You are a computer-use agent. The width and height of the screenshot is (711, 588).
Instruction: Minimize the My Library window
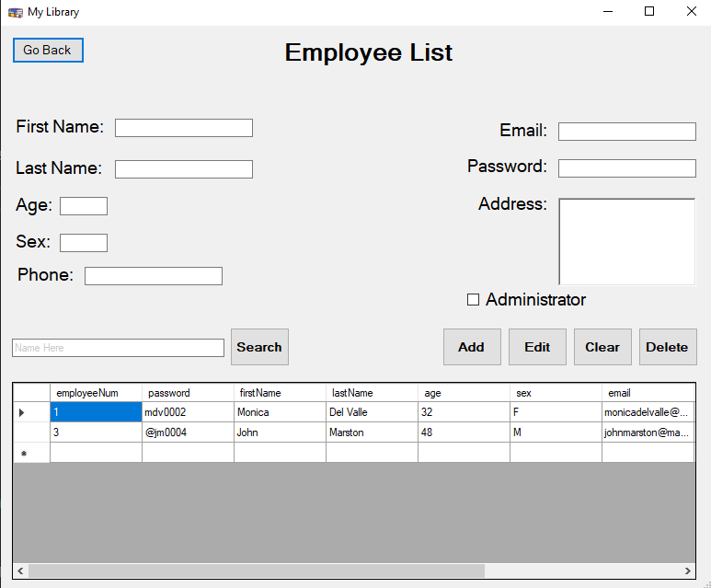(x=608, y=11)
